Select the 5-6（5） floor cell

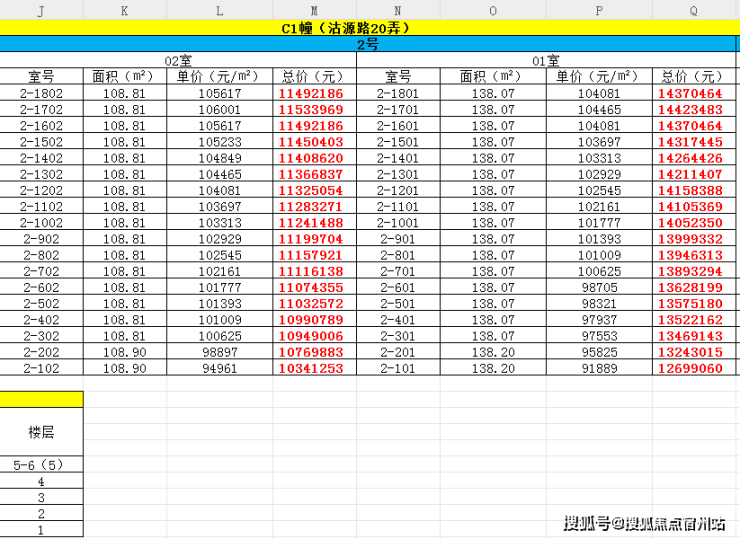42,465
